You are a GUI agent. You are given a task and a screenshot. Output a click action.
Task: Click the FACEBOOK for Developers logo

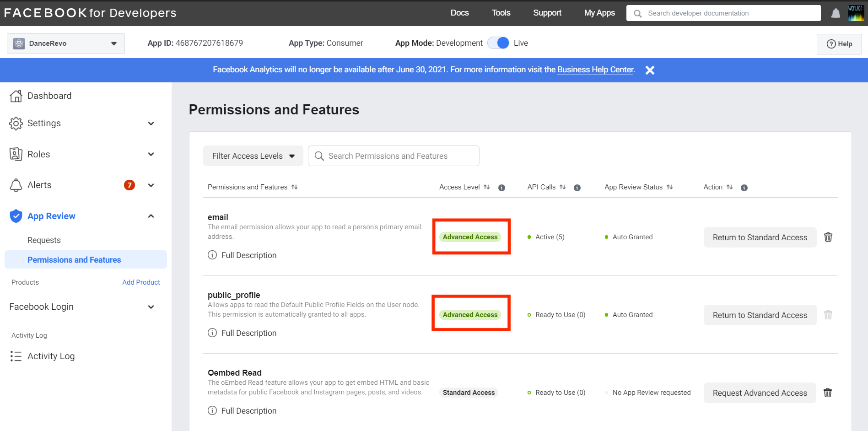90,13
